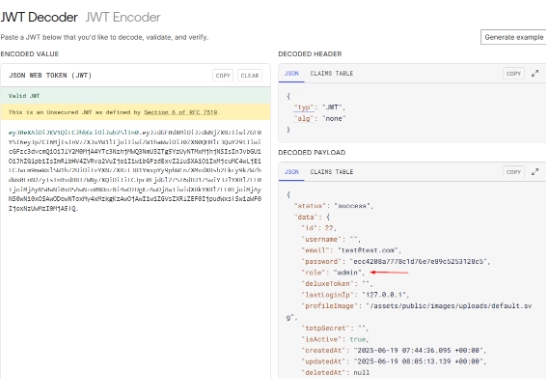Click the "alg" claim in the header
The width and height of the screenshot is (546, 380).
pyautogui.click(x=304, y=118)
